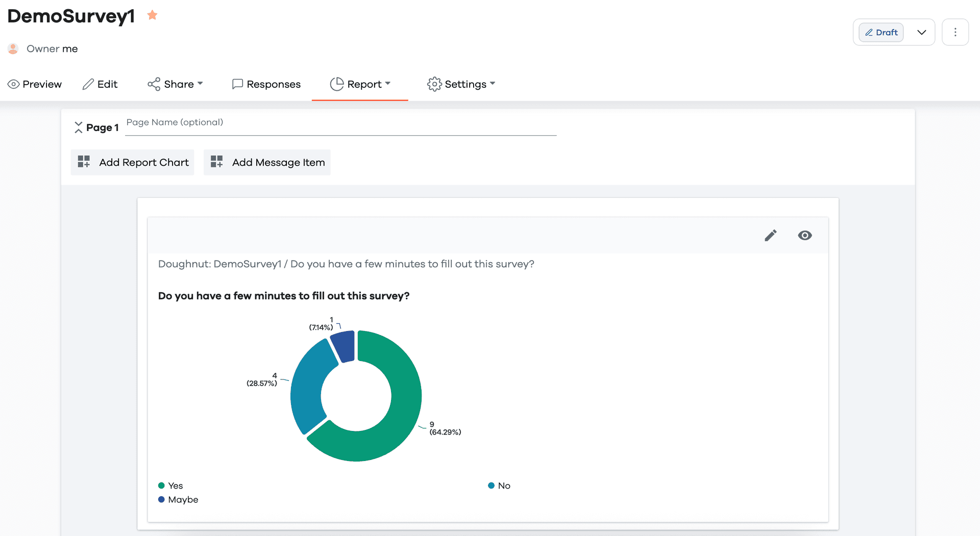The image size is (980, 536).
Task: Click the owner avatar icon
Action: [13, 48]
